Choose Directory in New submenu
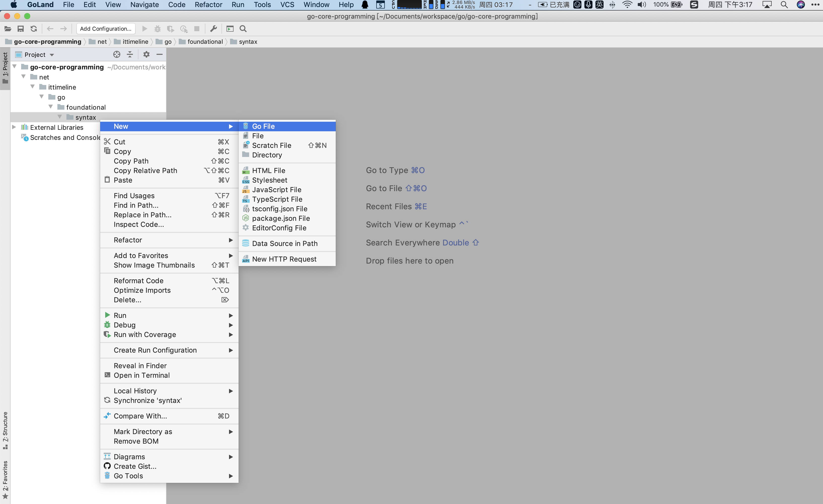 [287, 155]
